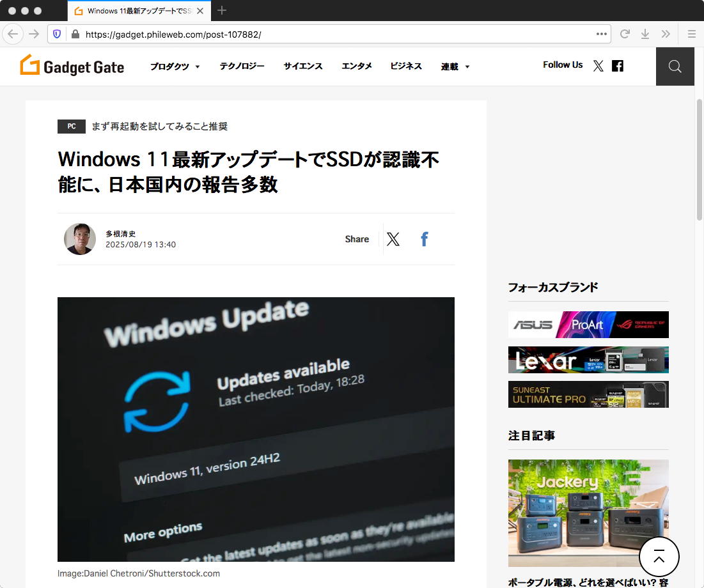
Task: Show more toolbar tools via double chevron
Action: click(666, 34)
